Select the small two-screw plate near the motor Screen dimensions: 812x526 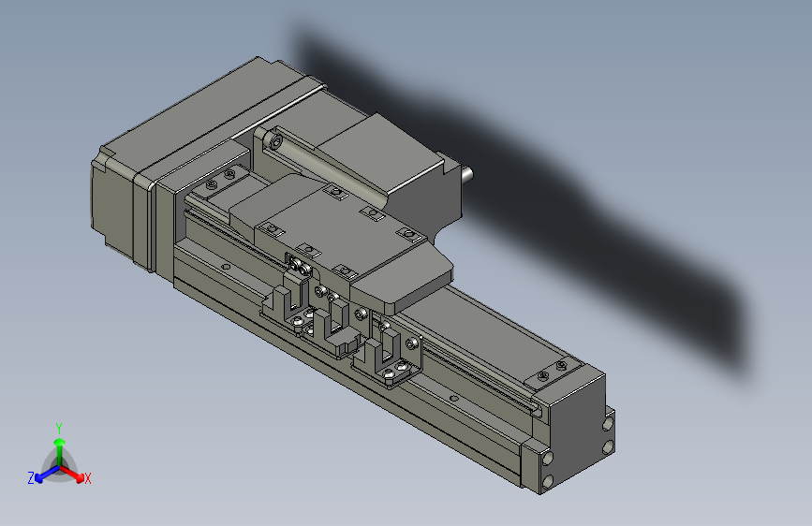tap(218, 181)
